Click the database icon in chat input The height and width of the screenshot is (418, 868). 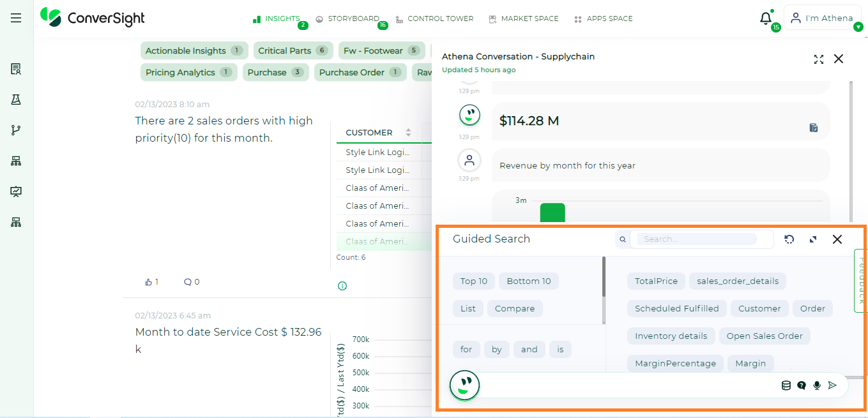pyautogui.click(x=786, y=385)
